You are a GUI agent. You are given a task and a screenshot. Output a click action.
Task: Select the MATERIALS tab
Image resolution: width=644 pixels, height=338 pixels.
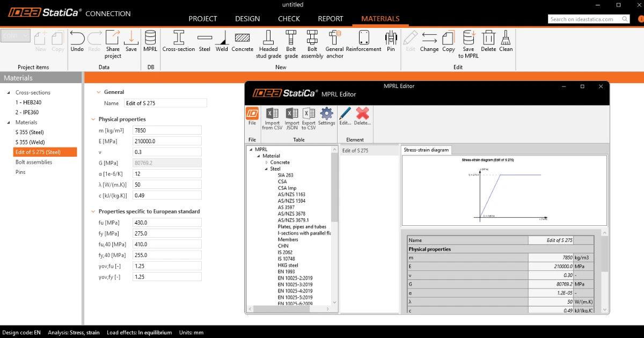pyautogui.click(x=380, y=18)
